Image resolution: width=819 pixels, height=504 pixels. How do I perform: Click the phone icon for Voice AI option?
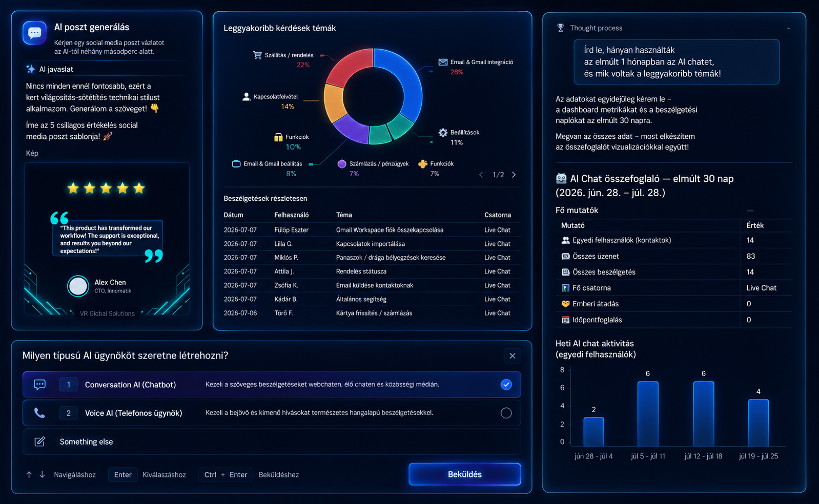39,413
